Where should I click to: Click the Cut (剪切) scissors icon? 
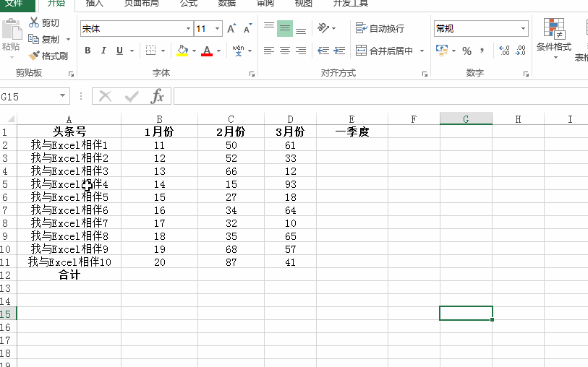(34, 22)
